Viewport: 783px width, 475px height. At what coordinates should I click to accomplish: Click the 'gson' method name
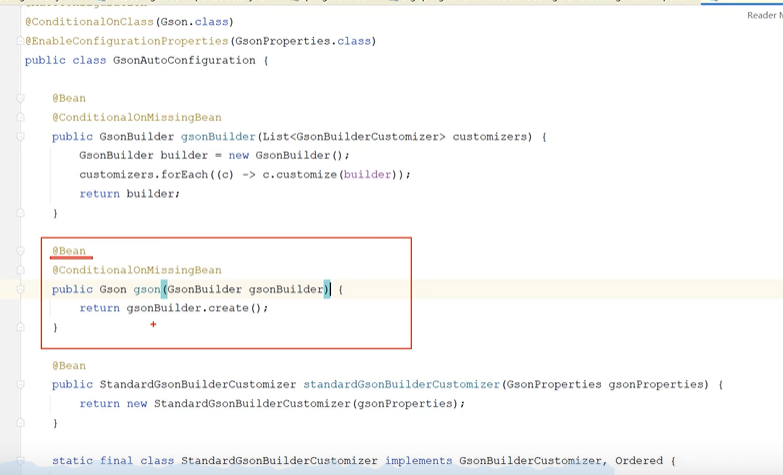tap(147, 289)
